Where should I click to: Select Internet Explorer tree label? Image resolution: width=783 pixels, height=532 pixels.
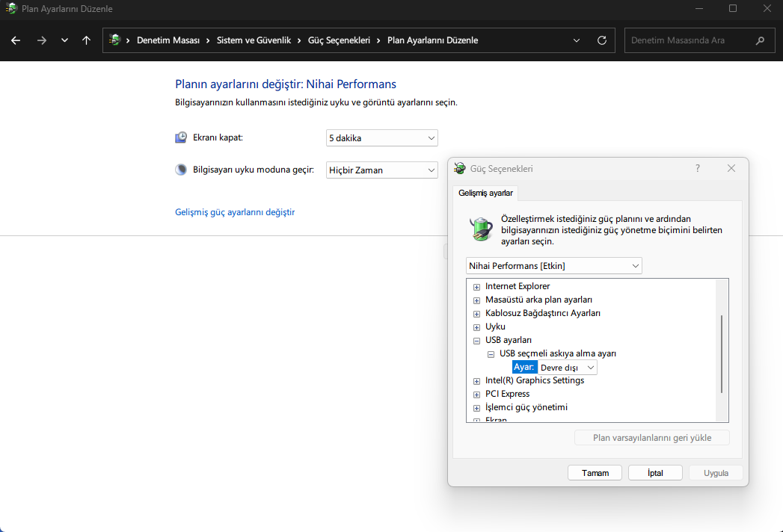[518, 286]
